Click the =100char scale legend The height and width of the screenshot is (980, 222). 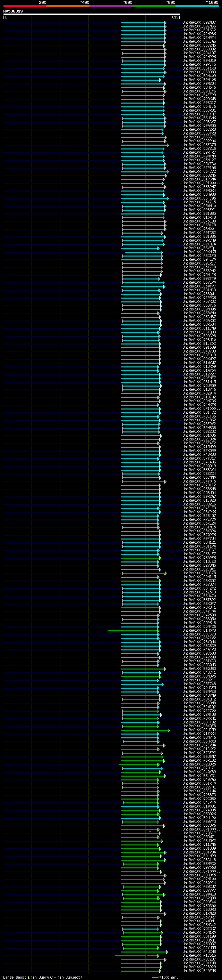pyautogui.click(x=165, y=977)
